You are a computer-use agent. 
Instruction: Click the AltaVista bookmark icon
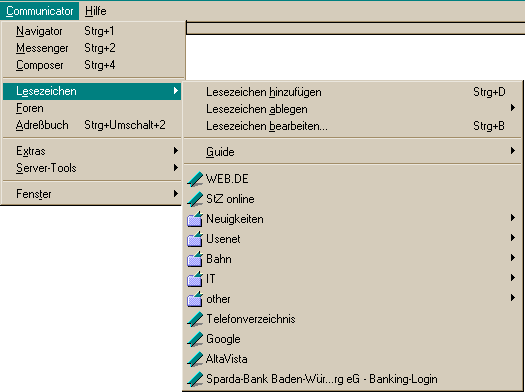coord(195,359)
